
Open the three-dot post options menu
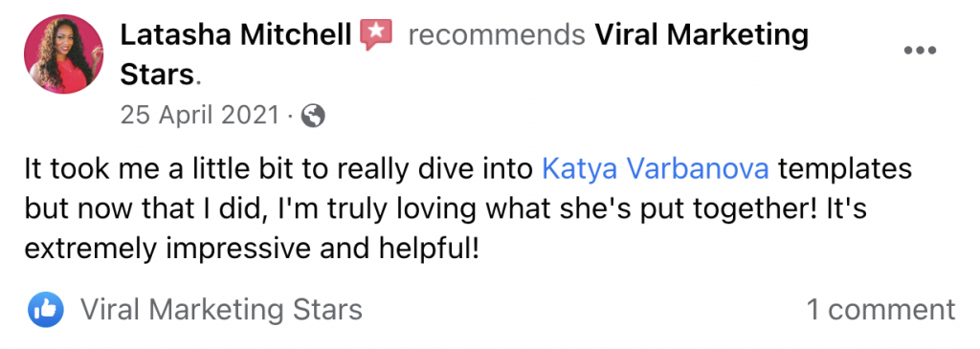click(920, 51)
